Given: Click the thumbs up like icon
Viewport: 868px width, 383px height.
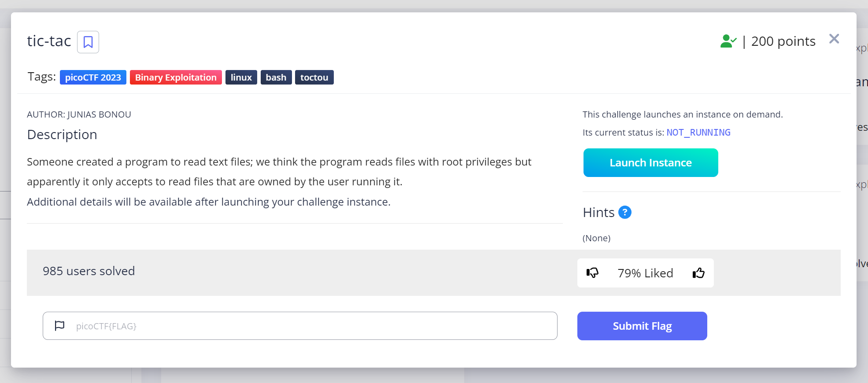Looking at the screenshot, I should tap(698, 273).
